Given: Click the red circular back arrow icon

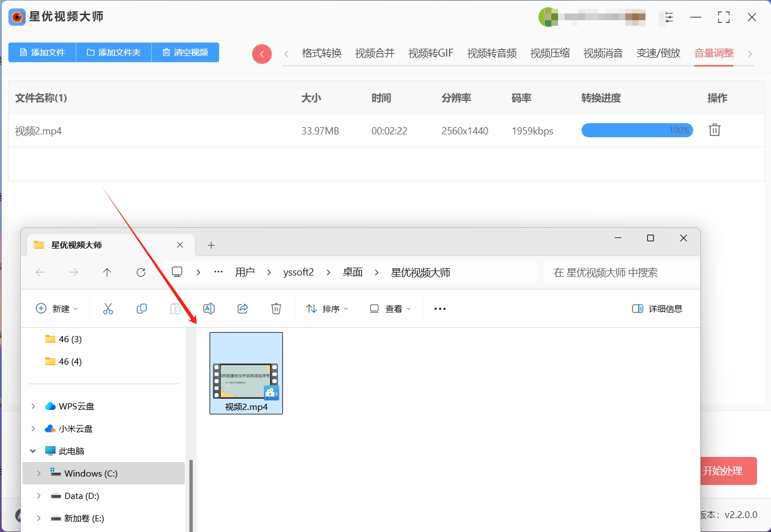Looking at the screenshot, I should tap(262, 54).
